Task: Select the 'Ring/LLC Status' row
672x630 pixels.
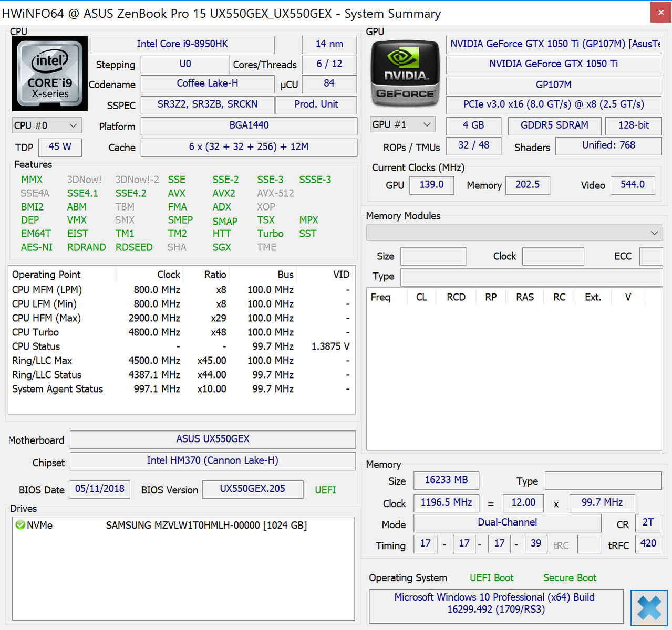Action: 181,375
